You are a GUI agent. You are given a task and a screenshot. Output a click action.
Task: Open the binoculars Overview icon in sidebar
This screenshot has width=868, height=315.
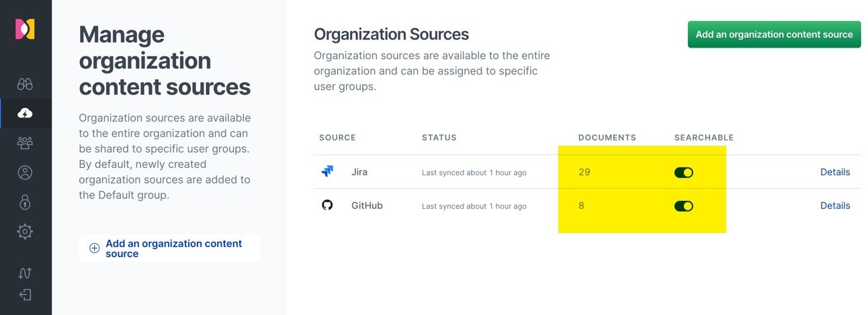25,84
